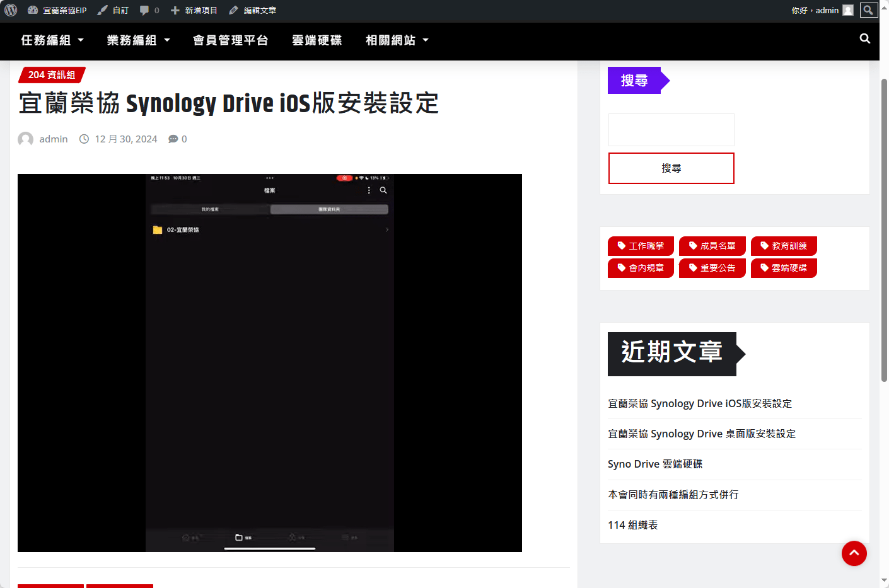The width and height of the screenshot is (889, 588).
Task: Open recent post Syno Drive 雲端硬碟
Action: click(x=655, y=464)
